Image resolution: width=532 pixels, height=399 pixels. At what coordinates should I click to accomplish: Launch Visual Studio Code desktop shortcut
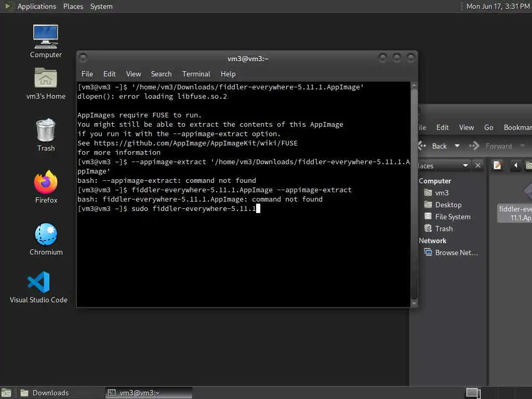click(38, 287)
